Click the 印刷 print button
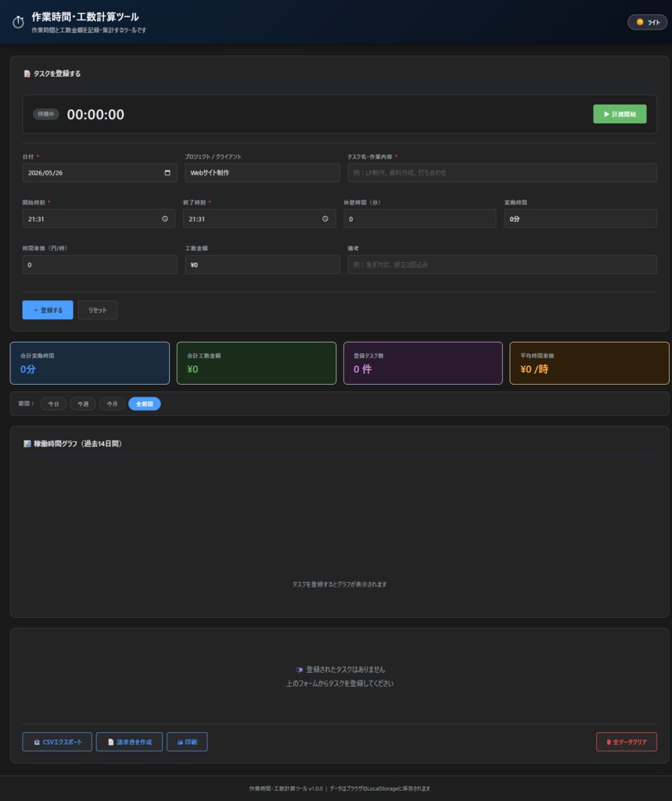Image resolution: width=672 pixels, height=801 pixels. click(x=187, y=742)
